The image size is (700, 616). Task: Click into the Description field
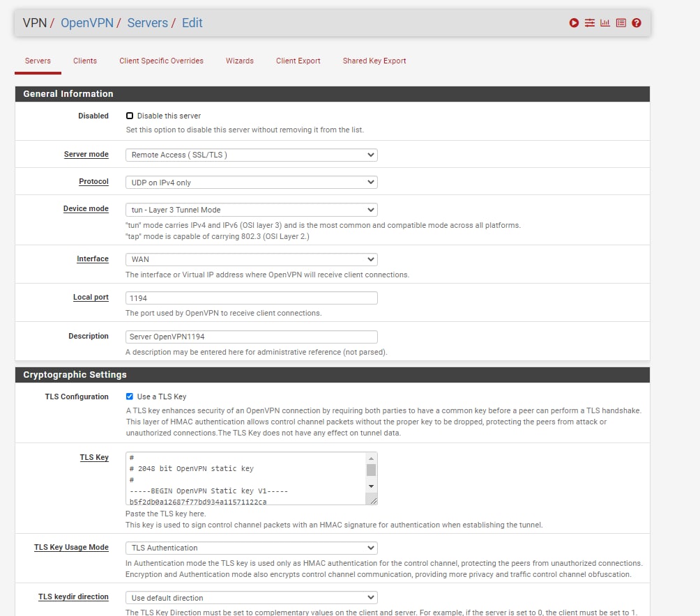click(x=251, y=337)
